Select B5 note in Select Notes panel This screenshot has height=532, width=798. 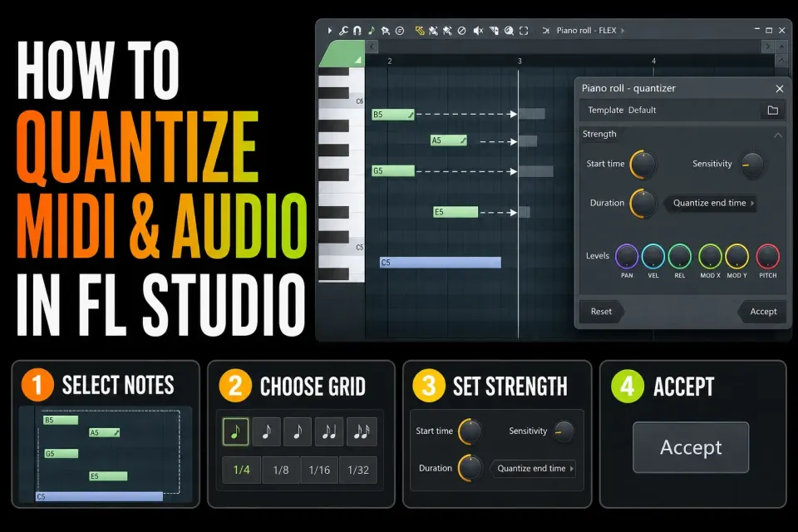pos(61,420)
